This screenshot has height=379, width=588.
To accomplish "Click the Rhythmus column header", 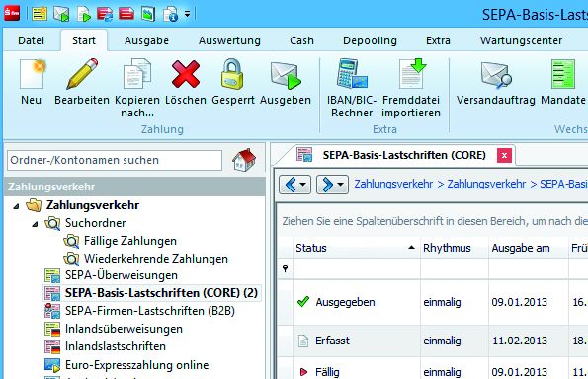I will tap(455, 248).
